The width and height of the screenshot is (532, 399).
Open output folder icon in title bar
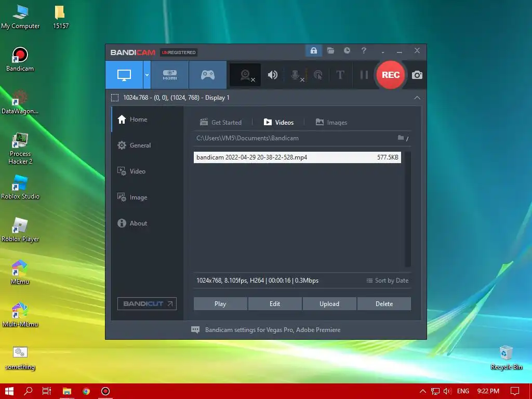coord(330,51)
